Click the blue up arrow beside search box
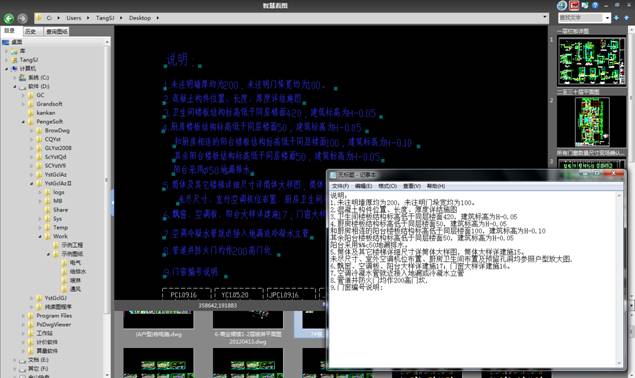Image resolution: width=635 pixels, height=378 pixels. (625, 18)
